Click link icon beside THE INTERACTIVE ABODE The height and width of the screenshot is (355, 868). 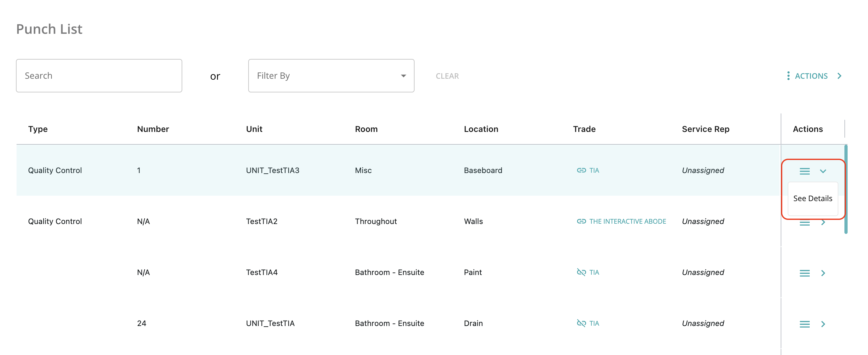tap(581, 221)
